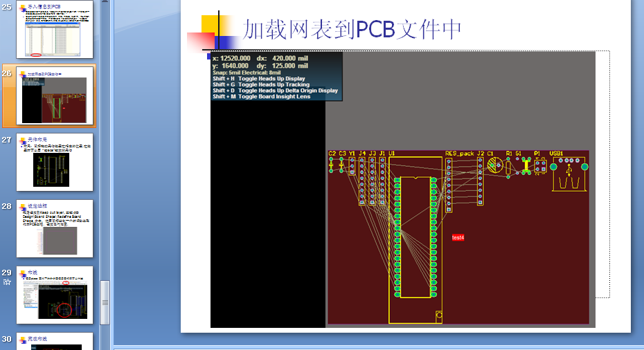The image size is (644, 350).
Task: Click the 'dy: 125.000 mil' readout
Action: point(282,66)
